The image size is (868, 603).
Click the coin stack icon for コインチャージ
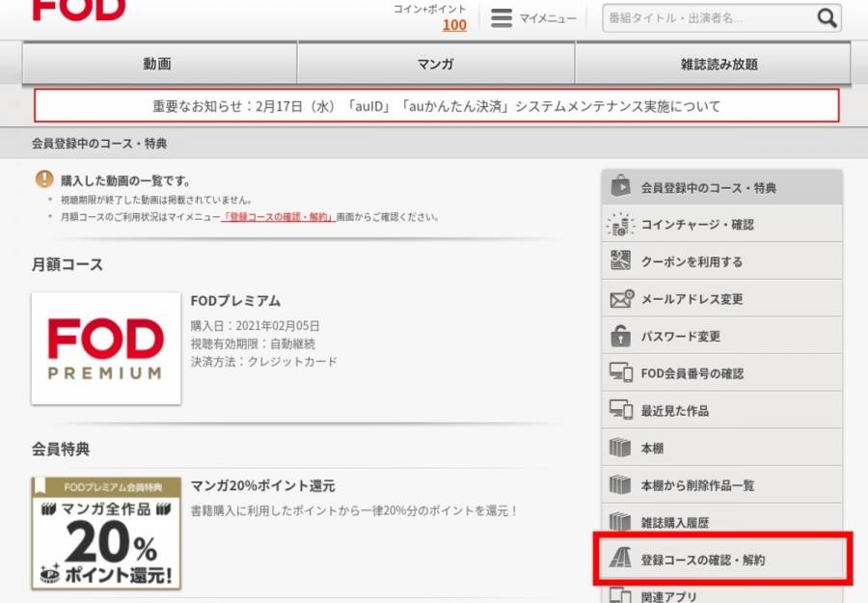point(620,224)
